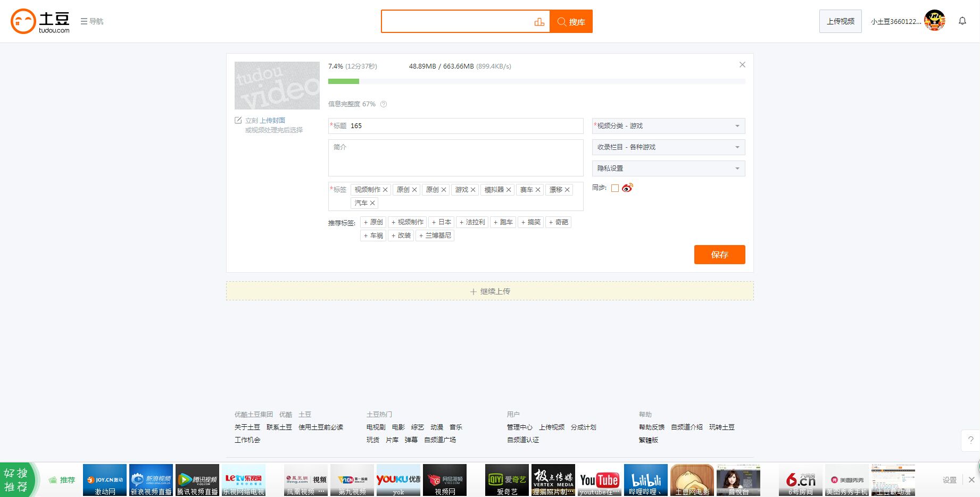Image resolution: width=980 pixels, height=497 pixels.
Task: Remove the 赛车 tag
Action: (538, 190)
